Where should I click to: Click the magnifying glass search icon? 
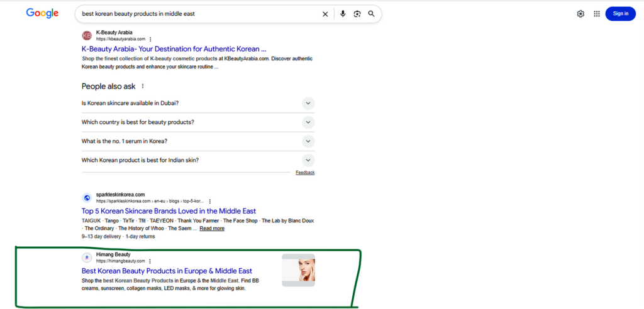[371, 14]
